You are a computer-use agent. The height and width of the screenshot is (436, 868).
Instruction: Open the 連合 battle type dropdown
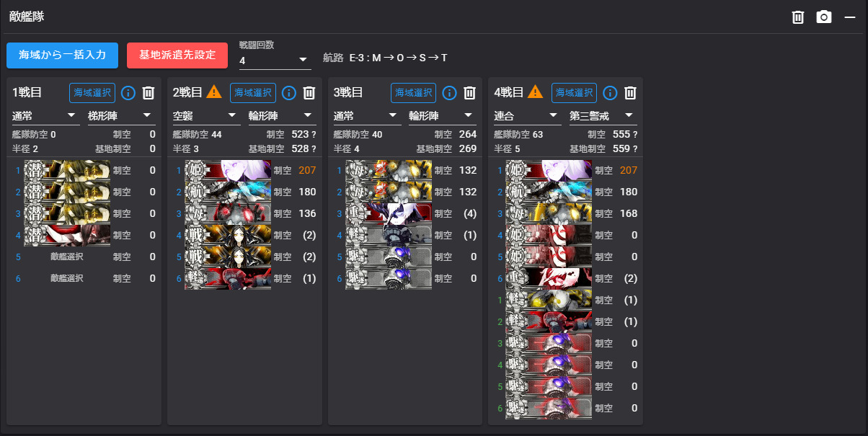(x=527, y=115)
